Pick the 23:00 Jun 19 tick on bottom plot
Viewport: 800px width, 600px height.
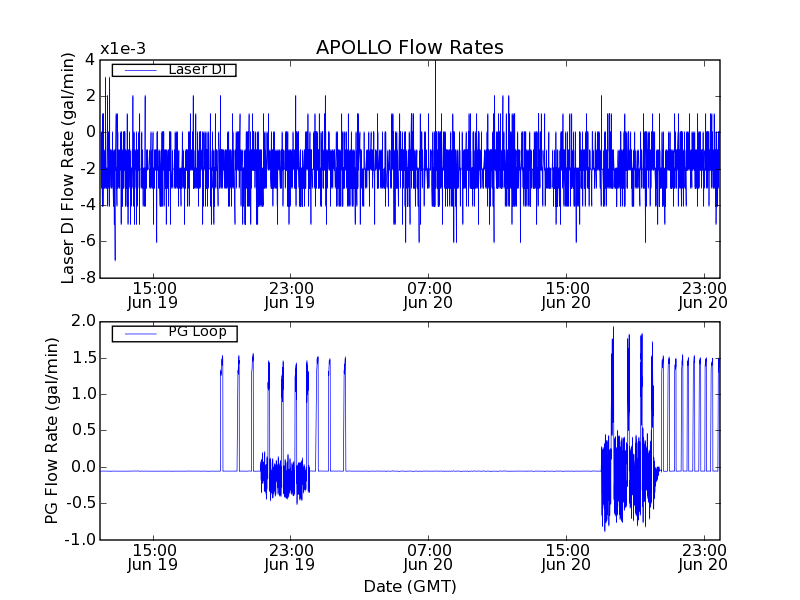(290, 557)
